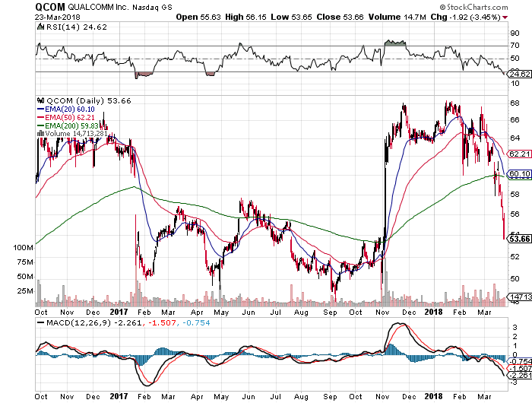Click the 2017 label on price chart axis

(x=119, y=312)
